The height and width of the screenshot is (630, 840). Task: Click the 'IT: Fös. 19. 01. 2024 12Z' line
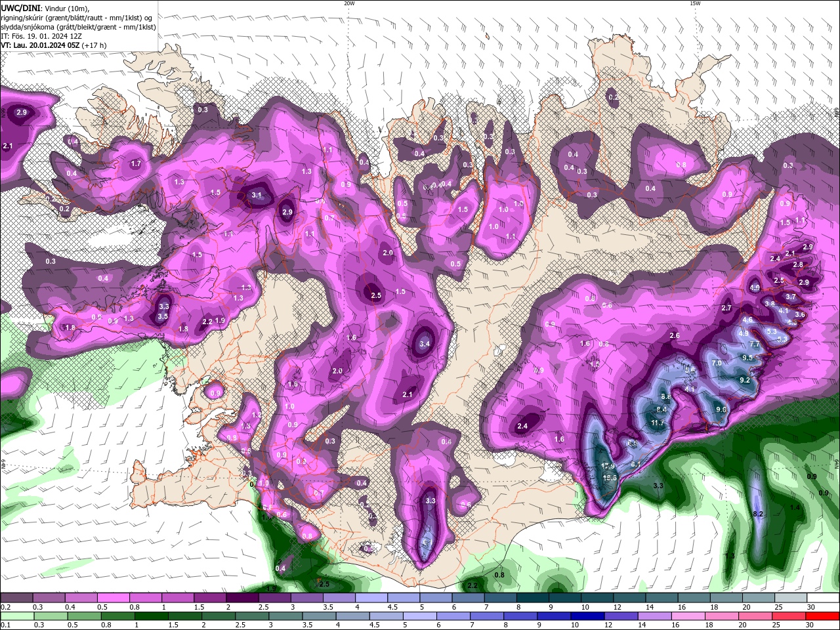[43, 36]
